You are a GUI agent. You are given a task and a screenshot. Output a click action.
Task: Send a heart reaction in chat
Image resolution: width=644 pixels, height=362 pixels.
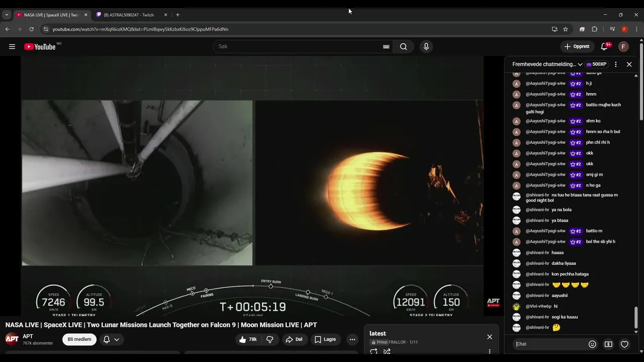[624, 344]
